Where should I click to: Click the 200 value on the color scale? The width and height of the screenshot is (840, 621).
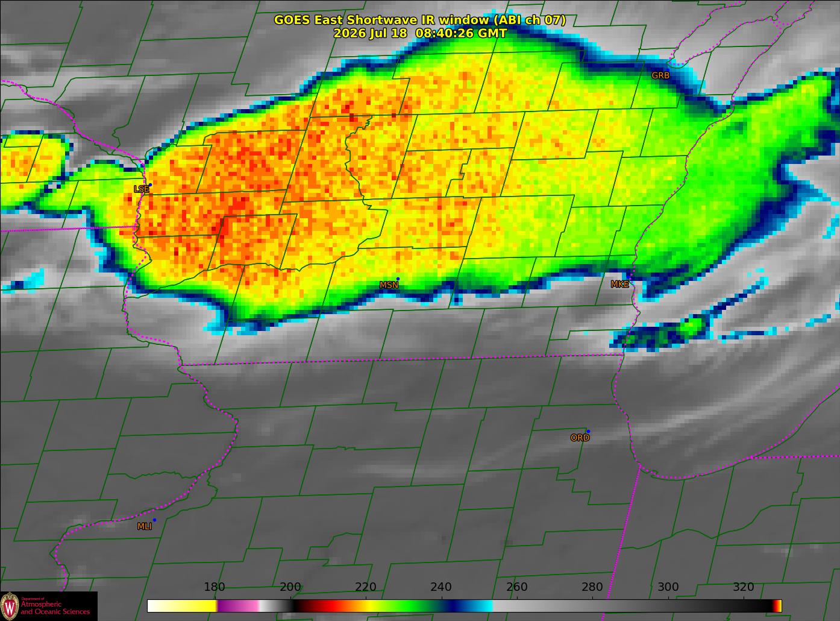coord(290,587)
